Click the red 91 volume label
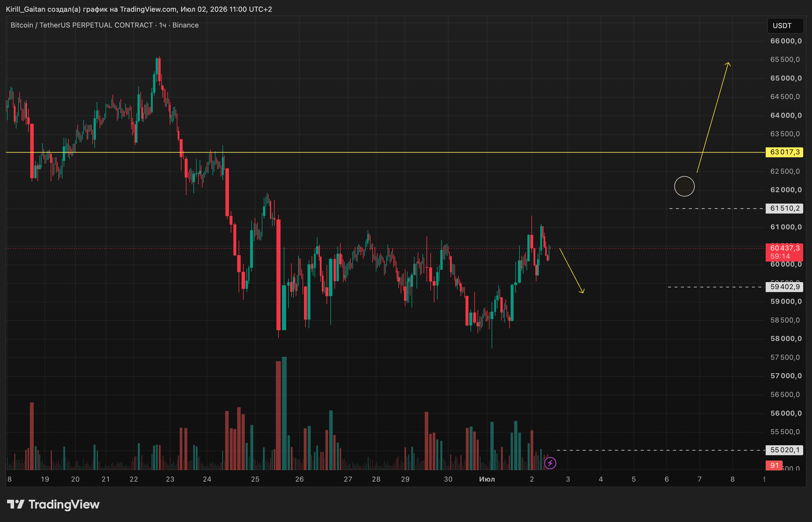812x522 pixels. point(774,465)
